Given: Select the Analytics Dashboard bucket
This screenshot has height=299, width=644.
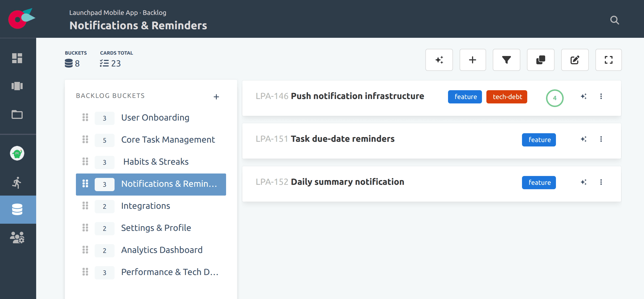Looking at the screenshot, I should pyautogui.click(x=161, y=250).
